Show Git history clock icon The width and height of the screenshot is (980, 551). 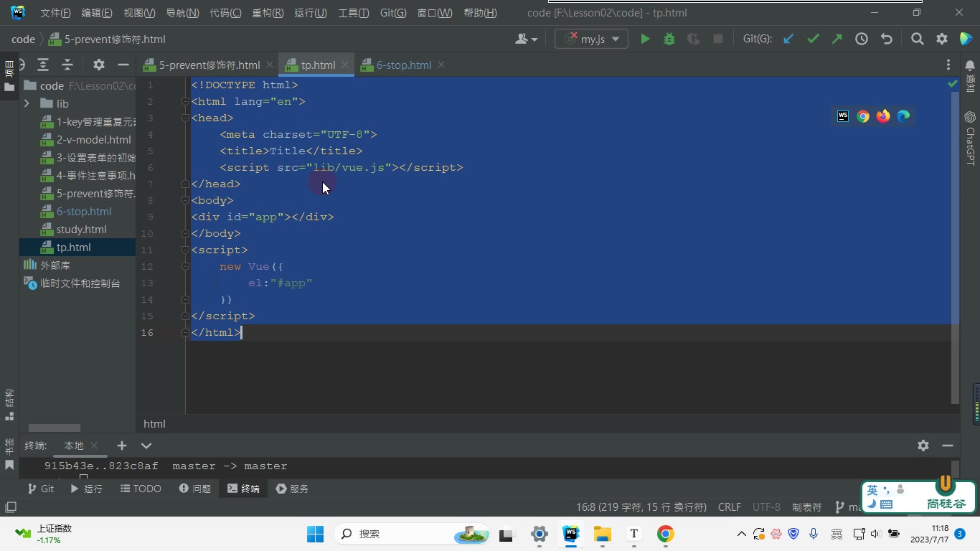(862, 39)
